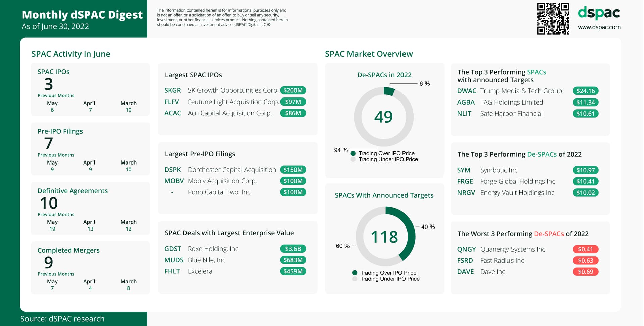This screenshot has height=326, width=644.
Task: Select the DWAC ticker symbol
Action: pos(466,91)
